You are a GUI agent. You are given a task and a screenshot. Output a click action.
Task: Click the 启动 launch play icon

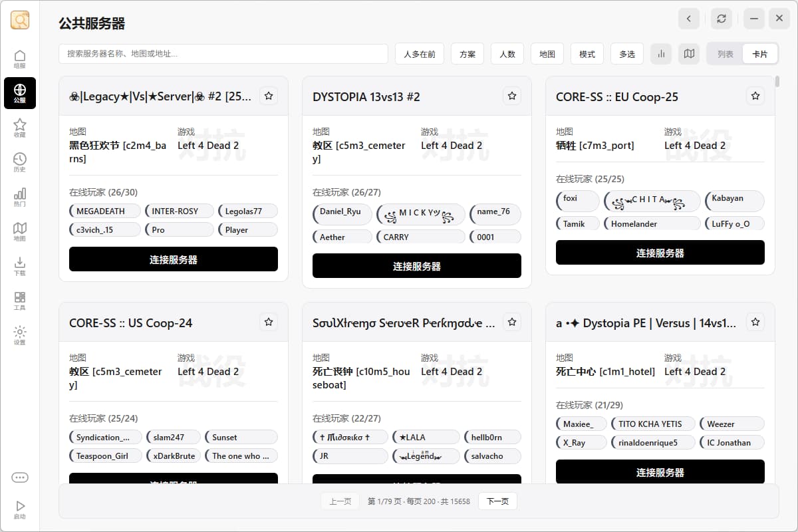20,510
